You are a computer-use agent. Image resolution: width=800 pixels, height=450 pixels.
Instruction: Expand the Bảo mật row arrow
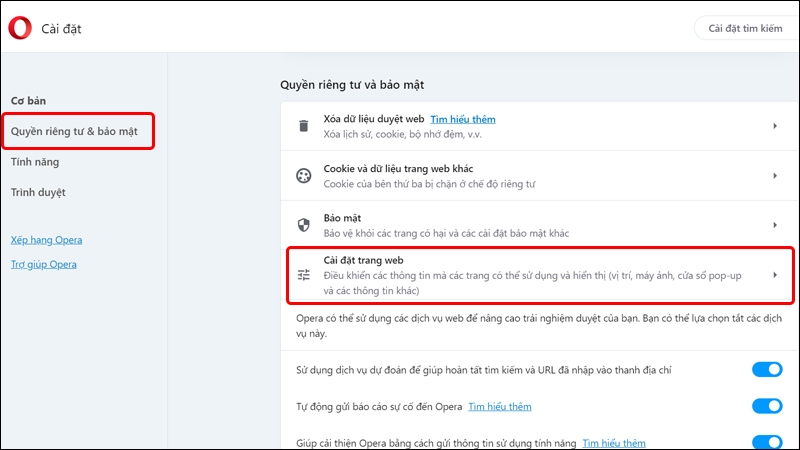(x=774, y=225)
